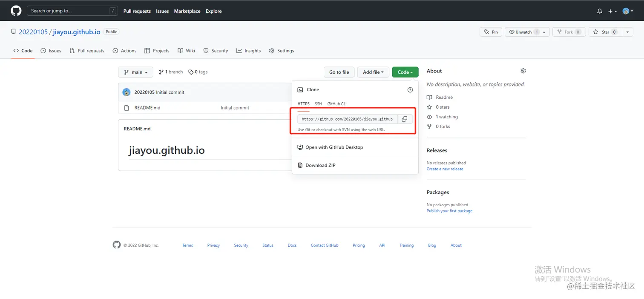Switch to the Insights tab
Viewport: 644px width, 299px height.
click(249, 51)
